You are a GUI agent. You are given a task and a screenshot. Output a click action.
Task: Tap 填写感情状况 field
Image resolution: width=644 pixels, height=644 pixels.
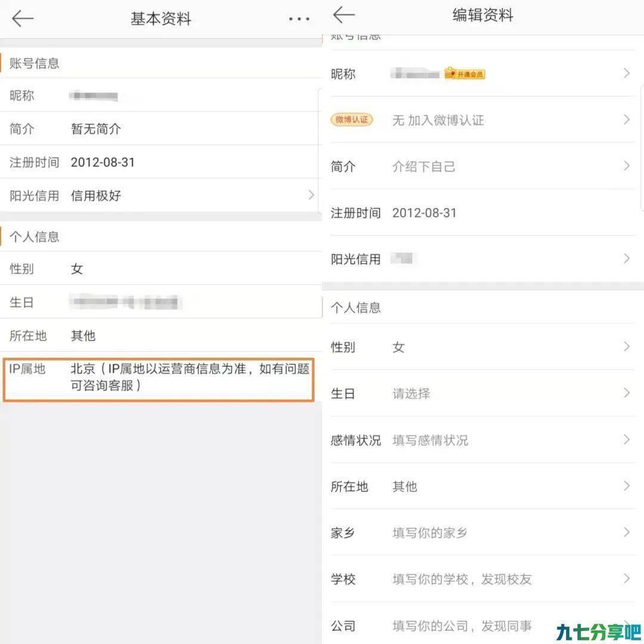[x=430, y=440]
